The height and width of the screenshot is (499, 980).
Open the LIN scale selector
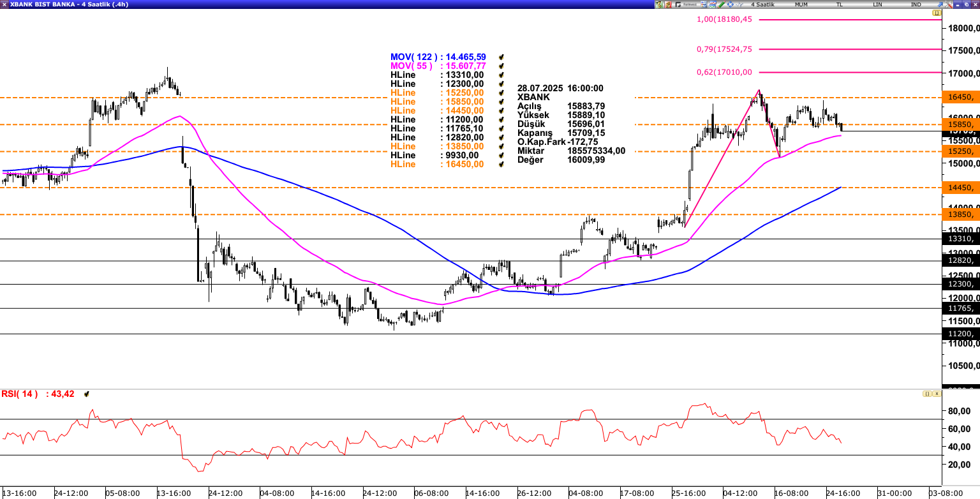click(878, 4)
